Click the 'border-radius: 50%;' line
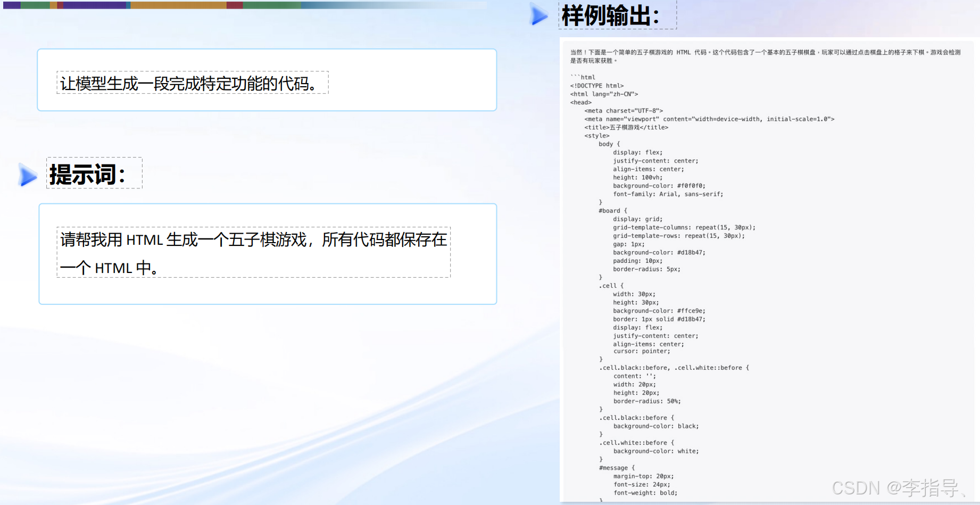The width and height of the screenshot is (980, 505). click(x=647, y=401)
